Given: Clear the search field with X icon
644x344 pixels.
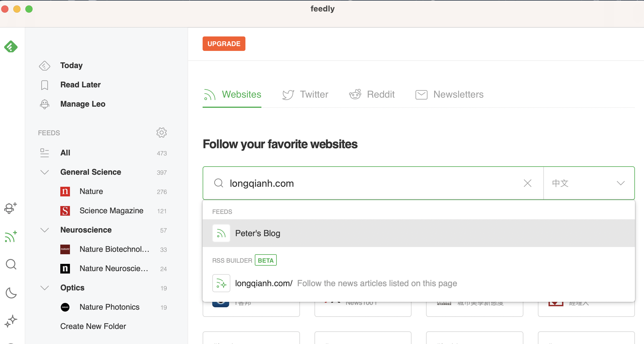Looking at the screenshot, I should point(528,183).
